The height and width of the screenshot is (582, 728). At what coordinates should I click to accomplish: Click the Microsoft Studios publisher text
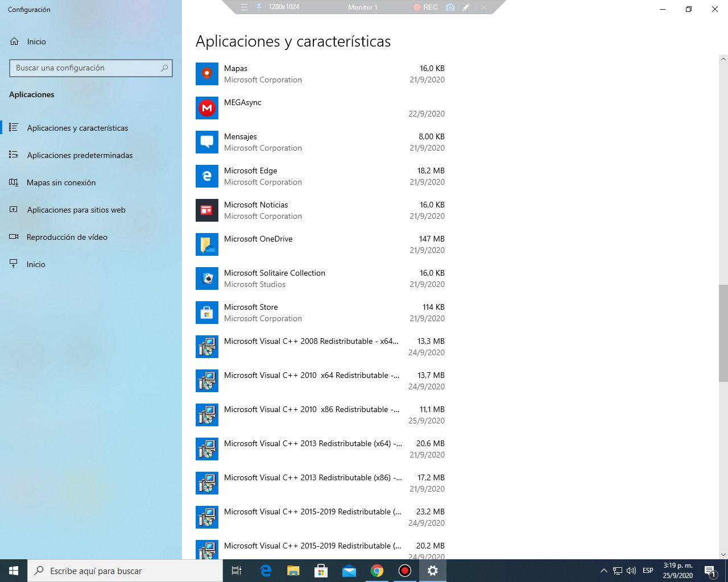click(x=255, y=284)
